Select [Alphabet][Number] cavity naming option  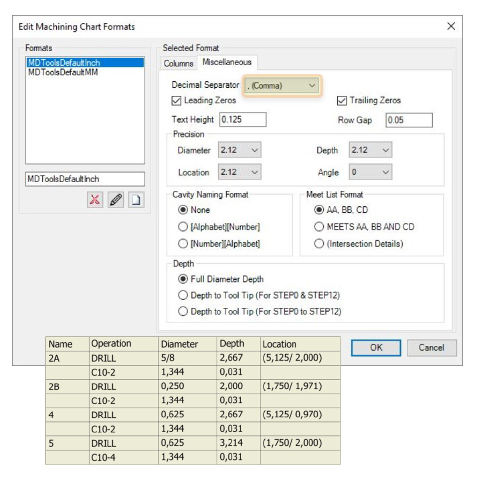point(183,227)
